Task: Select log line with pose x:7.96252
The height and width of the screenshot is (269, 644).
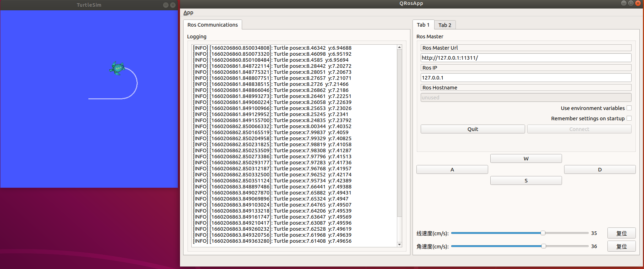Action: pos(272,175)
